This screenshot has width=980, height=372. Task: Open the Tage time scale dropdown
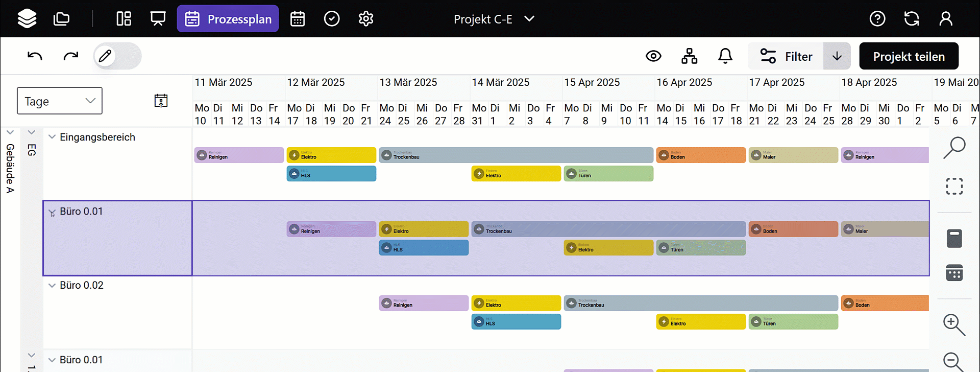[60, 101]
